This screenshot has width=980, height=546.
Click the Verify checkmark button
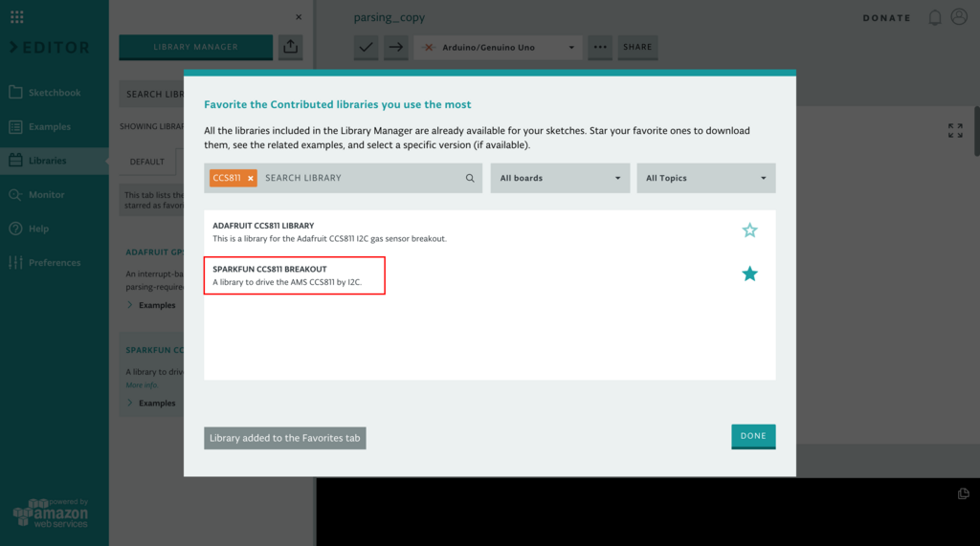(x=367, y=47)
